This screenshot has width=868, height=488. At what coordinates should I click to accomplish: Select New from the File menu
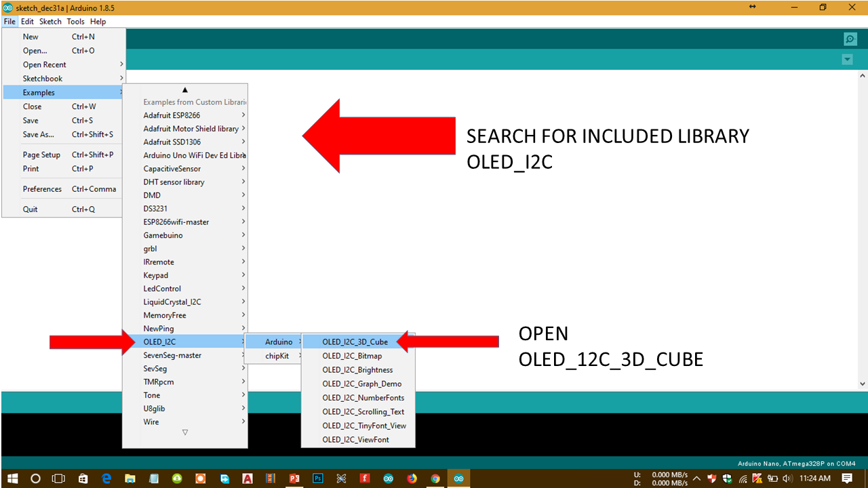pyautogui.click(x=31, y=37)
